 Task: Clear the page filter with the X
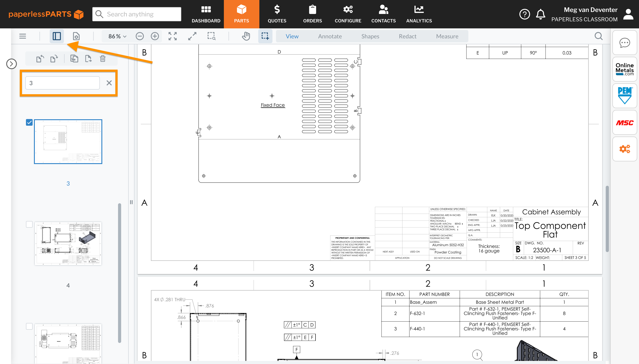point(109,83)
